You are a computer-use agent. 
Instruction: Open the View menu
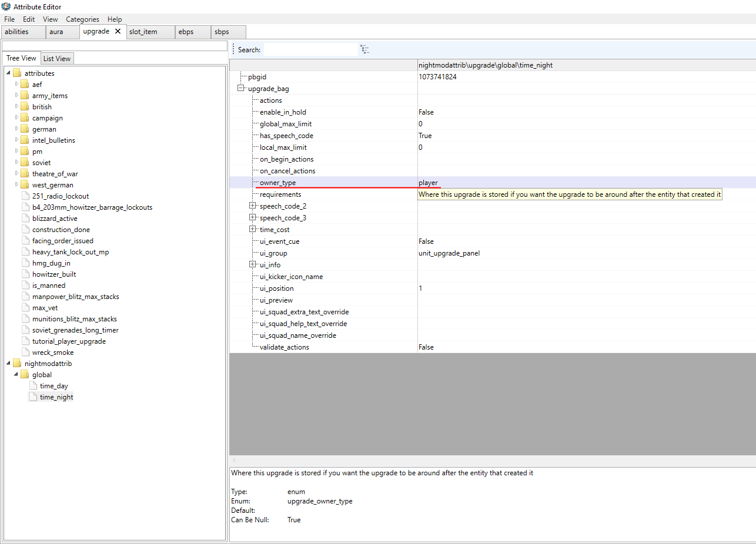click(x=51, y=19)
